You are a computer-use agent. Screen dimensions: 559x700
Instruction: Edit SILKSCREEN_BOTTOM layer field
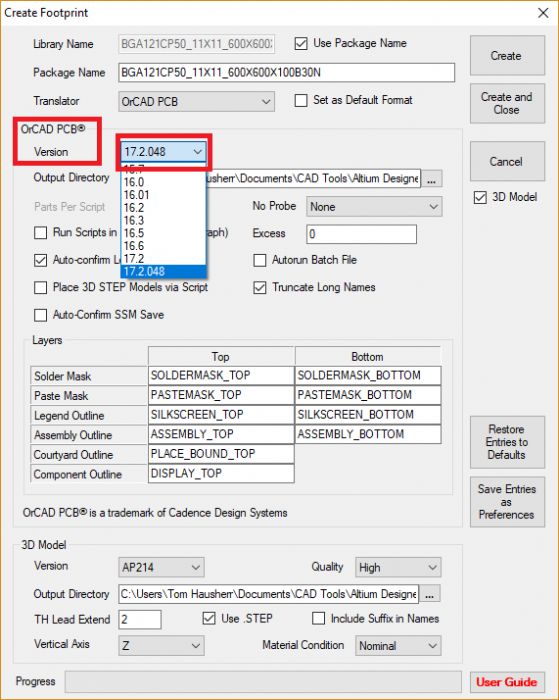click(368, 415)
